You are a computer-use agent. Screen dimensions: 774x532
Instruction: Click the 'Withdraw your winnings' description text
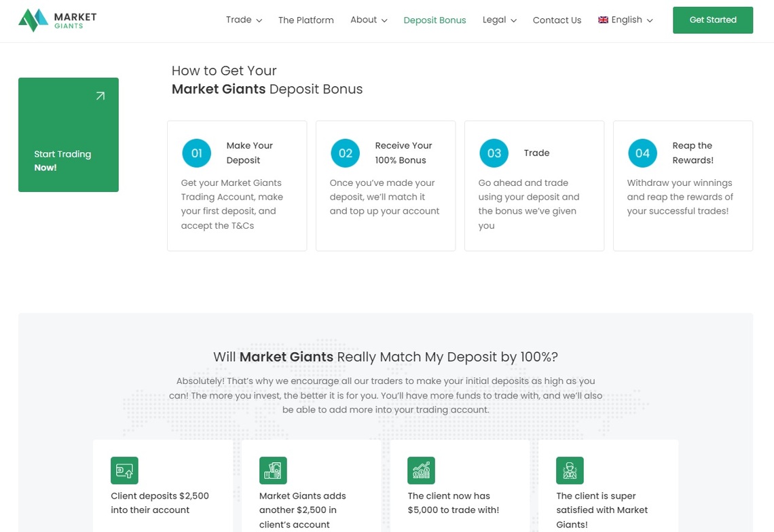(680, 197)
